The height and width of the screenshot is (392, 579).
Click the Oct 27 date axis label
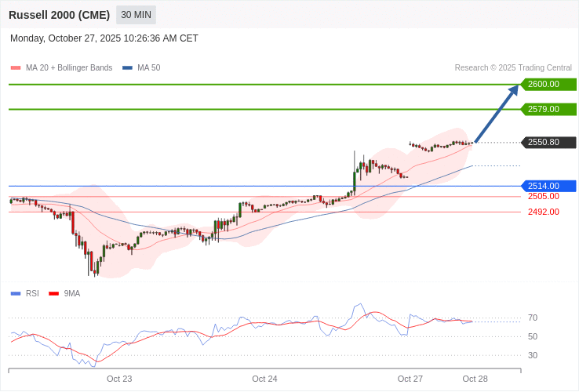pos(410,379)
